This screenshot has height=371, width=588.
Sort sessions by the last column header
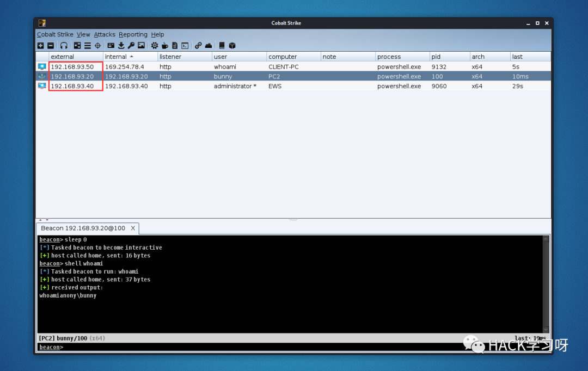click(530, 57)
